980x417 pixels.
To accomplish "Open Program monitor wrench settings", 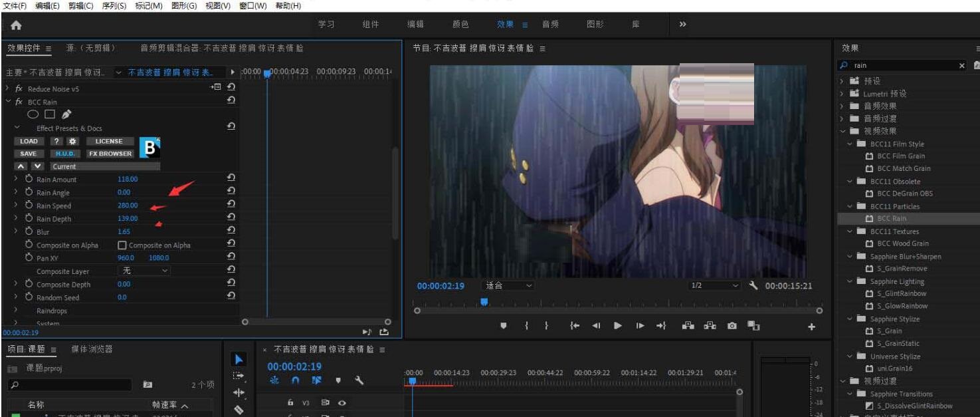I will tap(753, 285).
